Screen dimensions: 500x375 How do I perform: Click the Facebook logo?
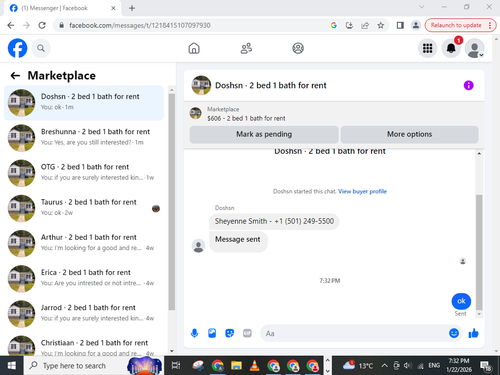[17, 48]
